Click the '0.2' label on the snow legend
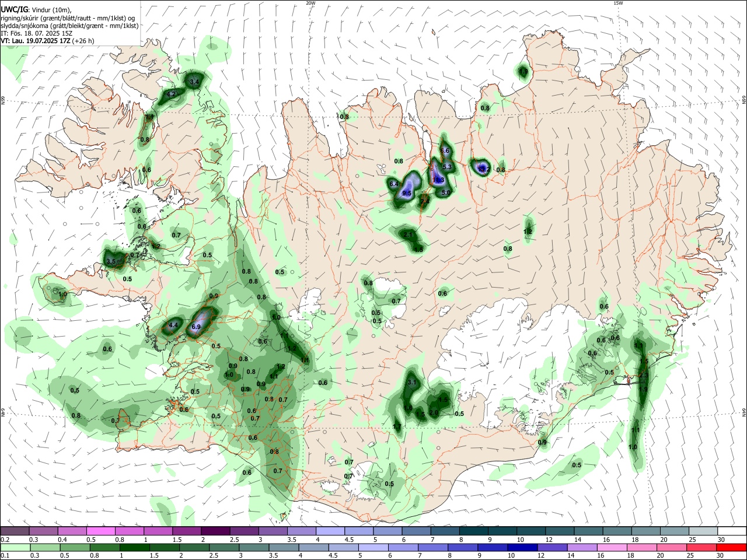Image resolution: width=747 pixels, height=560 pixels. [x=5, y=540]
